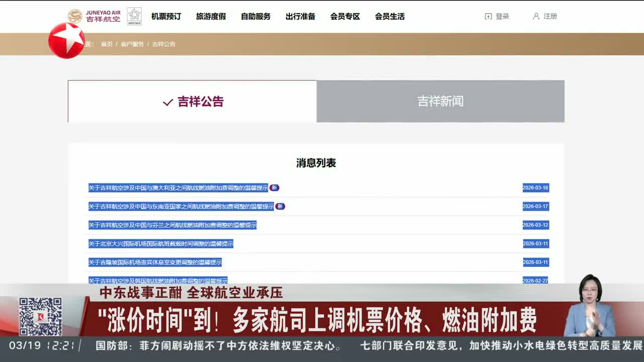The width and height of the screenshot is (644, 362).
Task: Click the red star TV station logo
Action: [66, 40]
